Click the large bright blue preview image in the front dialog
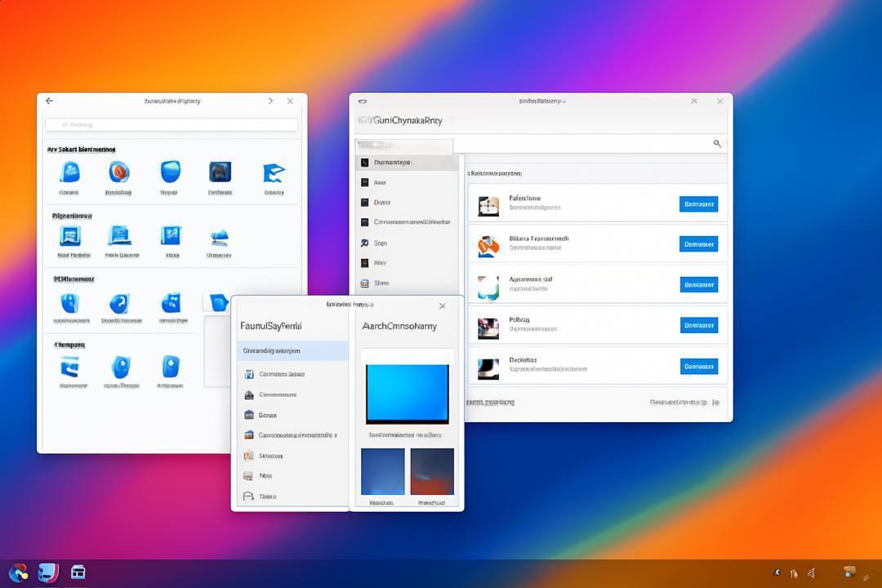The width and height of the screenshot is (882, 588). tap(408, 394)
